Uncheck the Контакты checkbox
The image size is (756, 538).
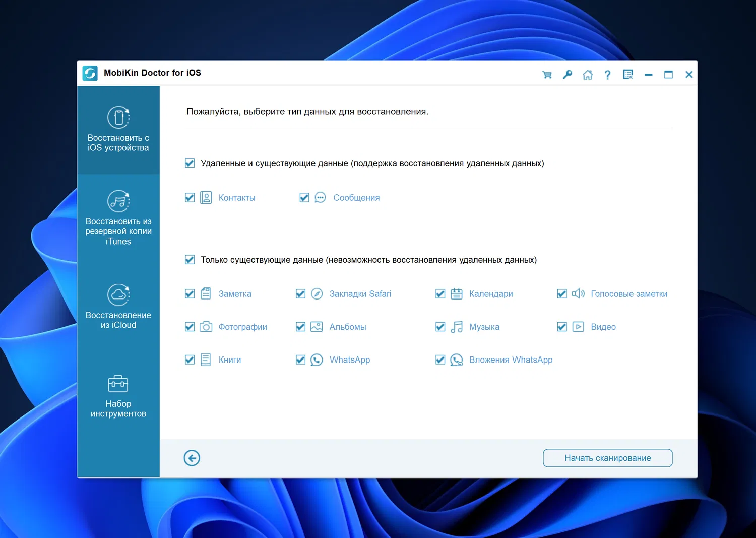[190, 198]
